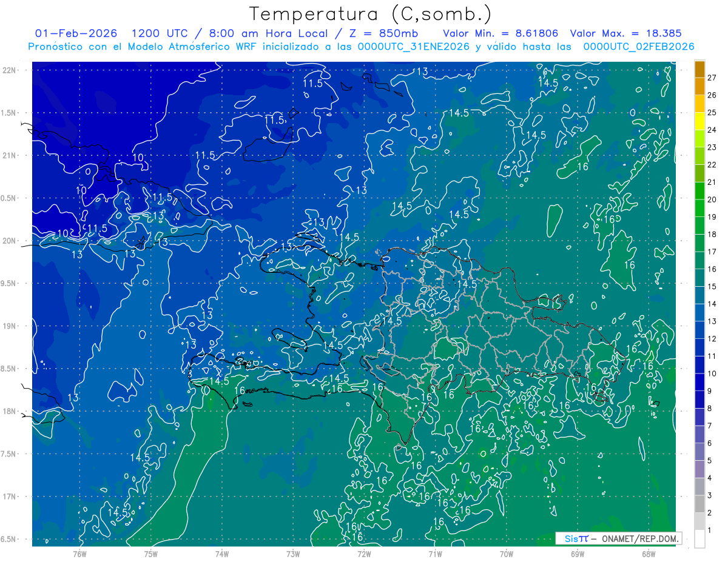Click the color scale label "1"
Viewport: 728px width, 562px height.
click(710, 530)
